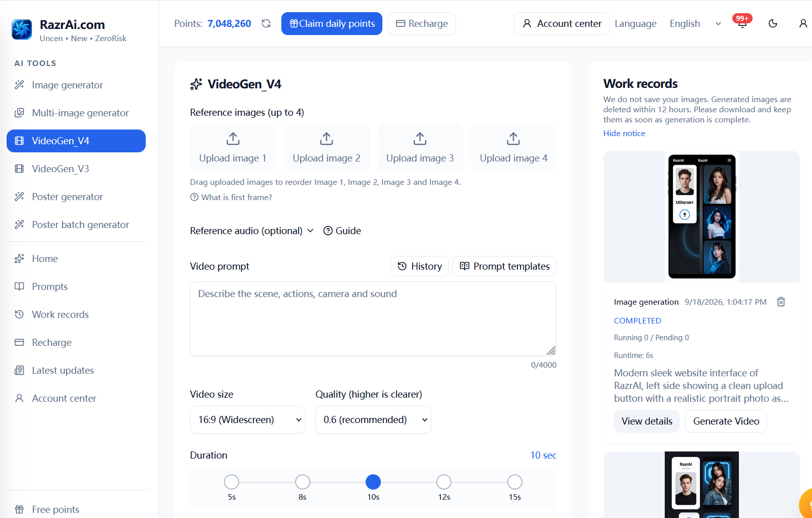Open the Prompt templates button
812x518 pixels.
tap(504, 266)
